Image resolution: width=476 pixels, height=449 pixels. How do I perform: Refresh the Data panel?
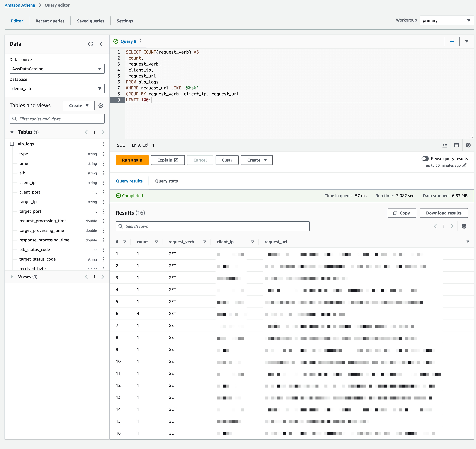pos(91,44)
